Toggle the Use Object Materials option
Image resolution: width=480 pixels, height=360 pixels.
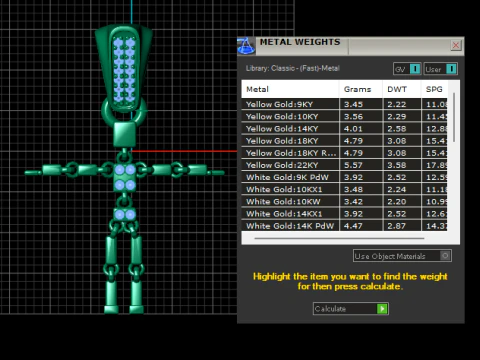click(x=402, y=256)
